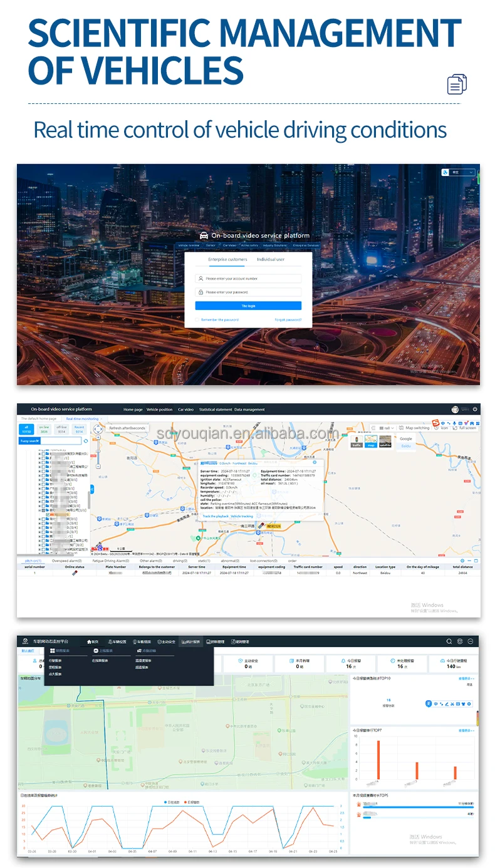Open the Forgot password link
Viewport: 495px width, 868px height.
288,319
